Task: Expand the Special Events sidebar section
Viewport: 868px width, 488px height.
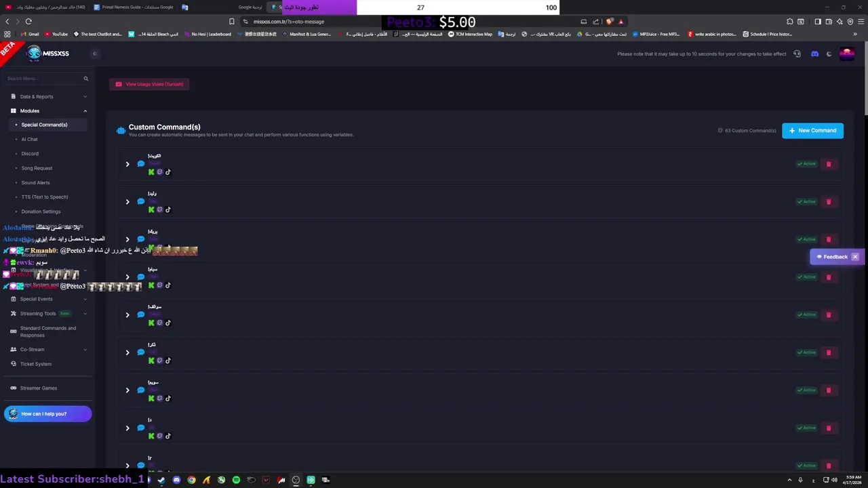Action: 47,299
